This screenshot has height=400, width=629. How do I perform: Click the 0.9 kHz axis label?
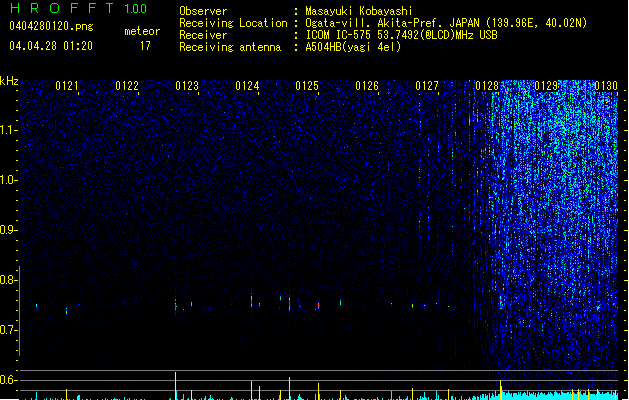point(8,230)
